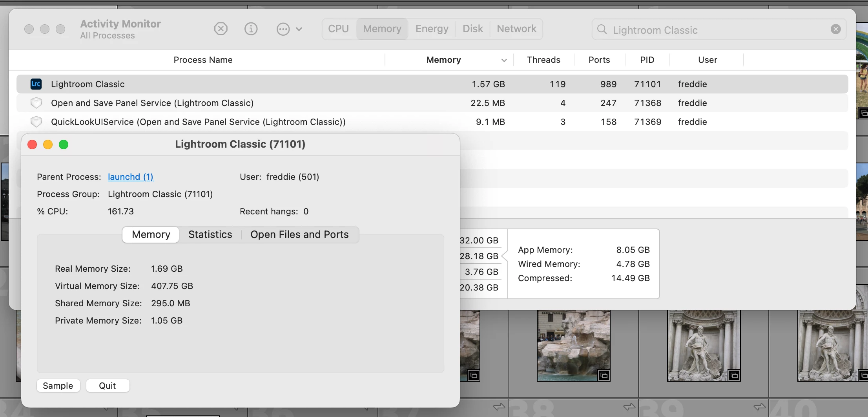Switch to Statistics tab in inspector

[x=210, y=234]
